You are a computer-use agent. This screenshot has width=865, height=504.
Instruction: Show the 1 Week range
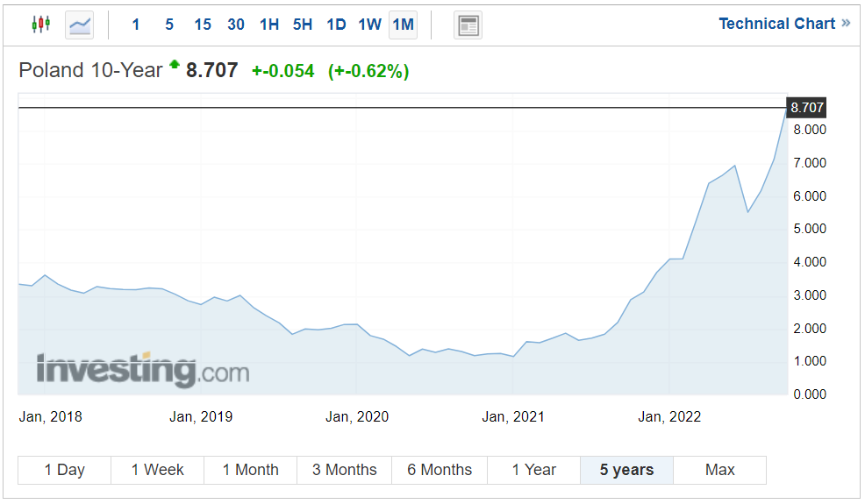(x=158, y=470)
